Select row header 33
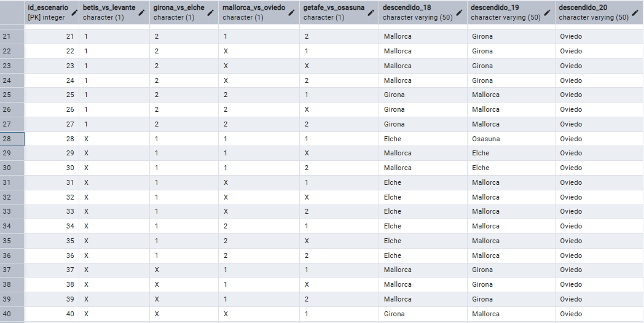The width and height of the screenshot is (644, 323). (12, 211)
